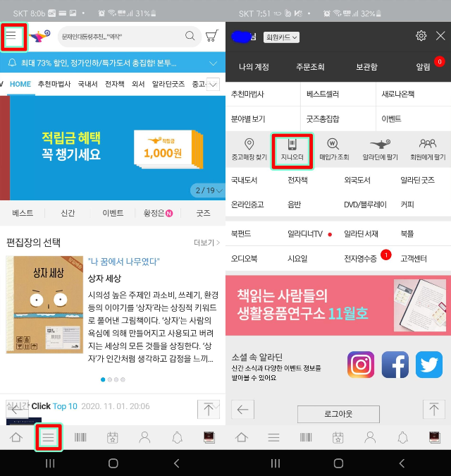Select the HOME tab
Screen dimensions: 451x476
point(20,84)
